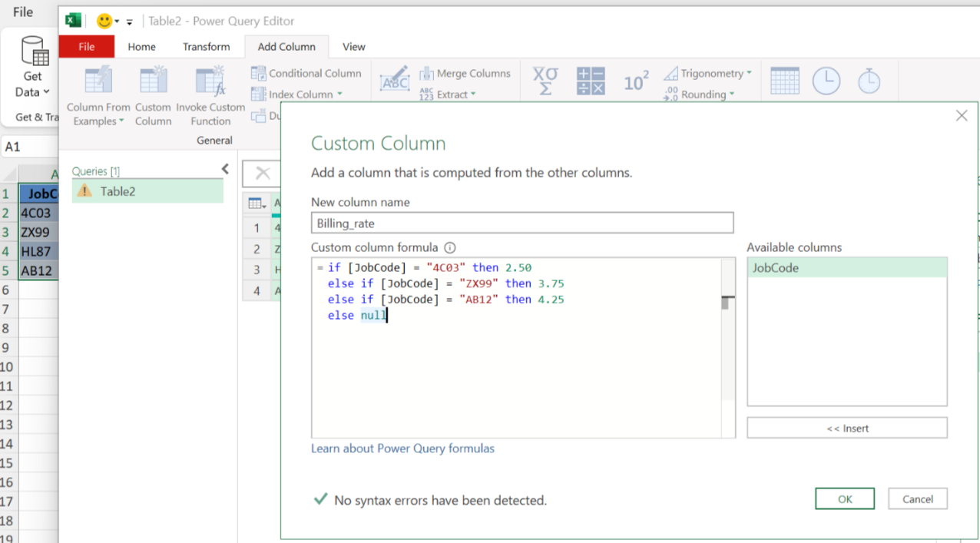Click the Statistics sigma icon
Screen dimensions: 980x543
545,81
